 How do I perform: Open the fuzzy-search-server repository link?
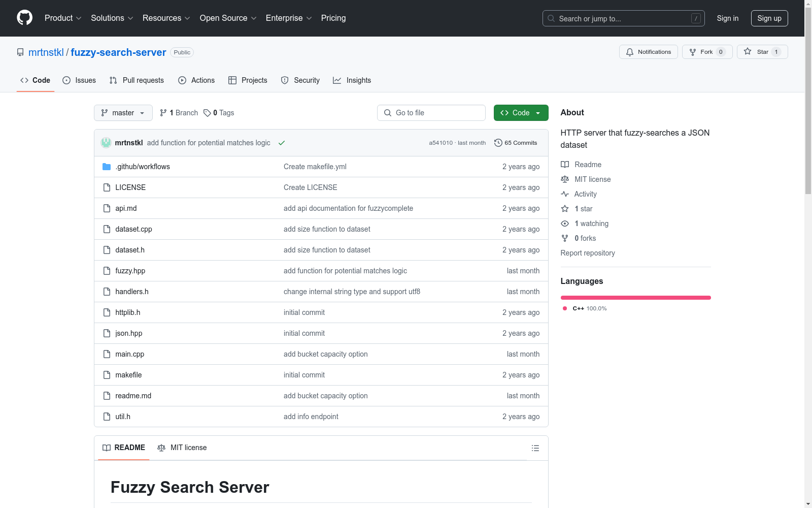coord(118,52)
